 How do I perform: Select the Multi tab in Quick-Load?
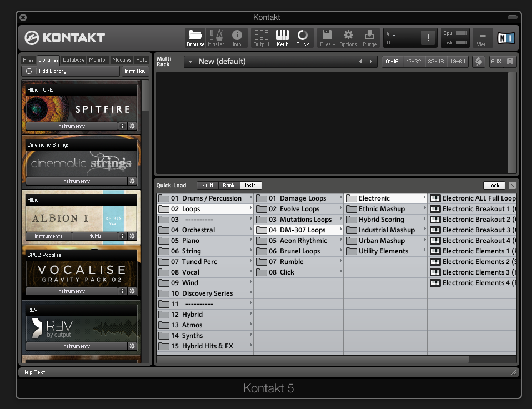[207, 186]
